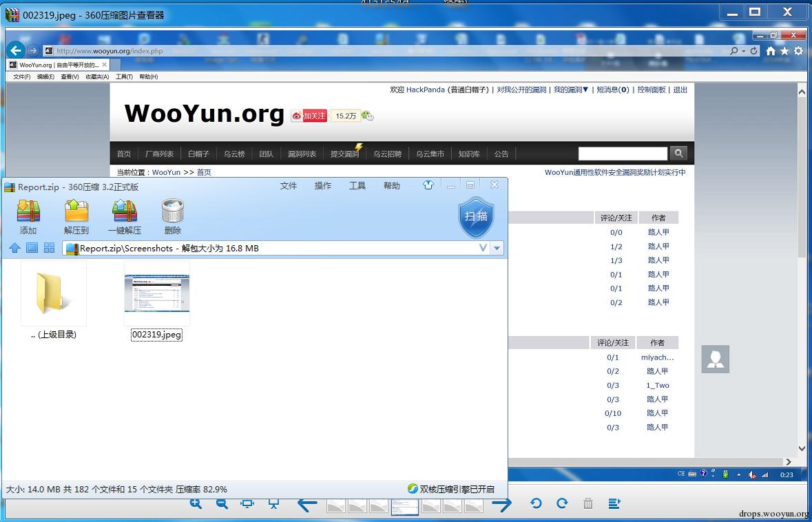Click 白帽子 in the WooYun navigation bar
This screenshot has width=812, height=522.
pyautogui.click(x=198, y=154)
